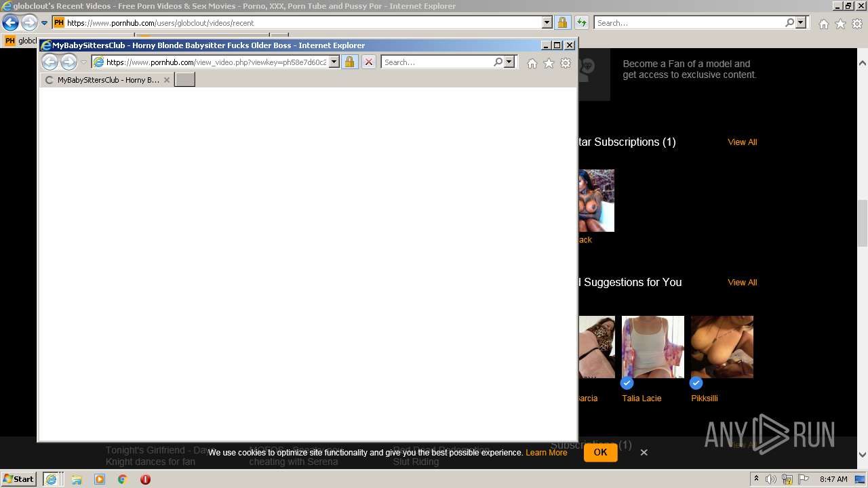Viewport: 868px width, 488px height.
Task: Click the Pikksilli name link
Action: point(704,399)
